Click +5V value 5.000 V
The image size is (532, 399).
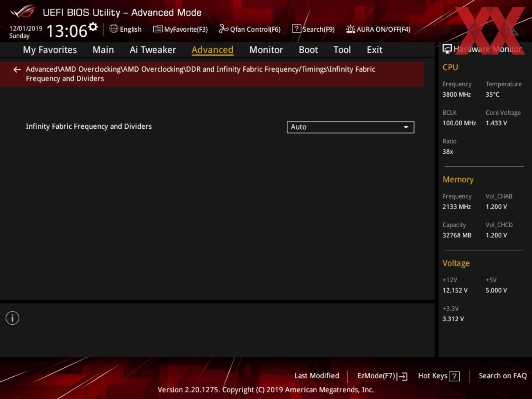click(x=496, y=290)
